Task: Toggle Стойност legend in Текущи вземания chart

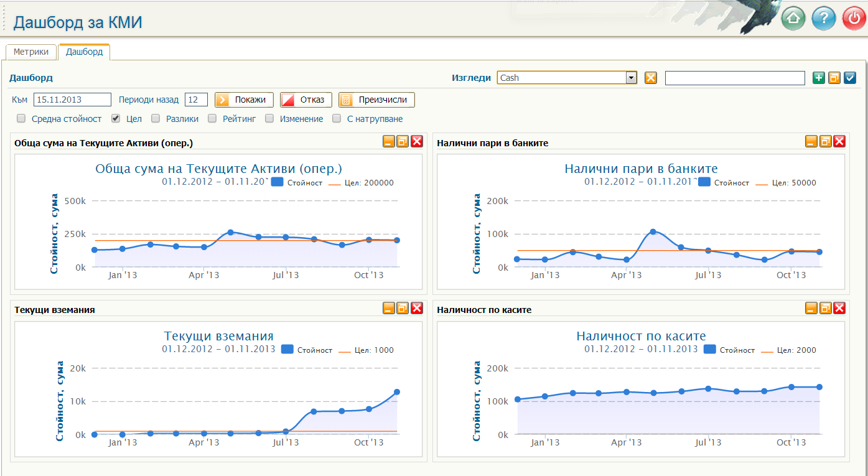Action: point(307,350)
